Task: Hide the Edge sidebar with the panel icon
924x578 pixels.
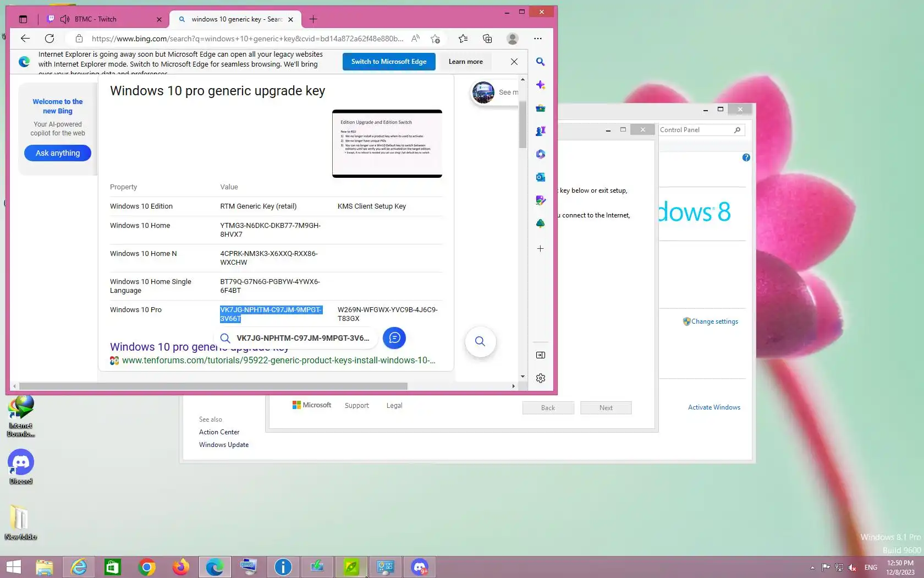Action: (x=541, y=355)
